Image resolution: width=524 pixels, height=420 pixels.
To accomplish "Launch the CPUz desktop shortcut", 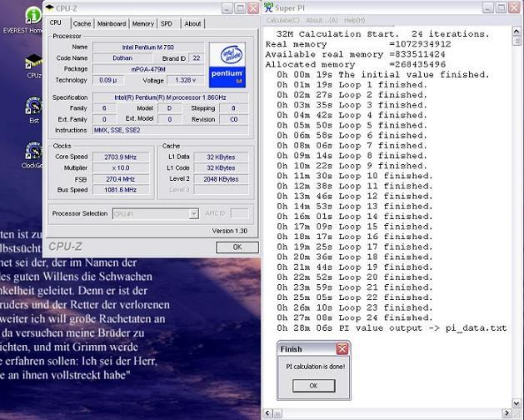I will (x=34, y=62).
